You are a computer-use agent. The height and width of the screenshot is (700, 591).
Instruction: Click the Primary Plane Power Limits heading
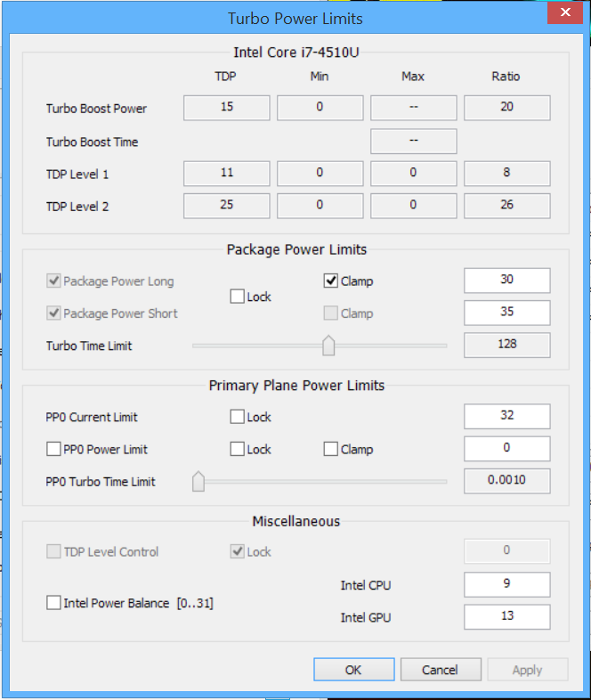click(x=296, y=386)
